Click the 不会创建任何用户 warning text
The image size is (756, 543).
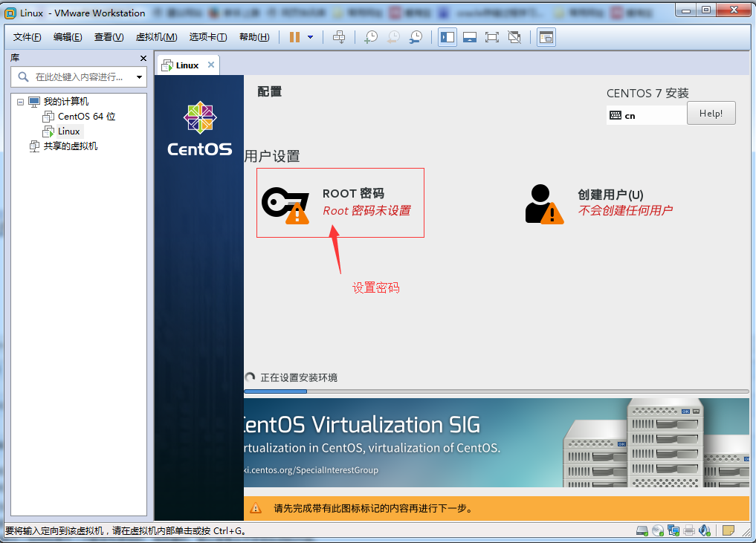tap(625, 210)
